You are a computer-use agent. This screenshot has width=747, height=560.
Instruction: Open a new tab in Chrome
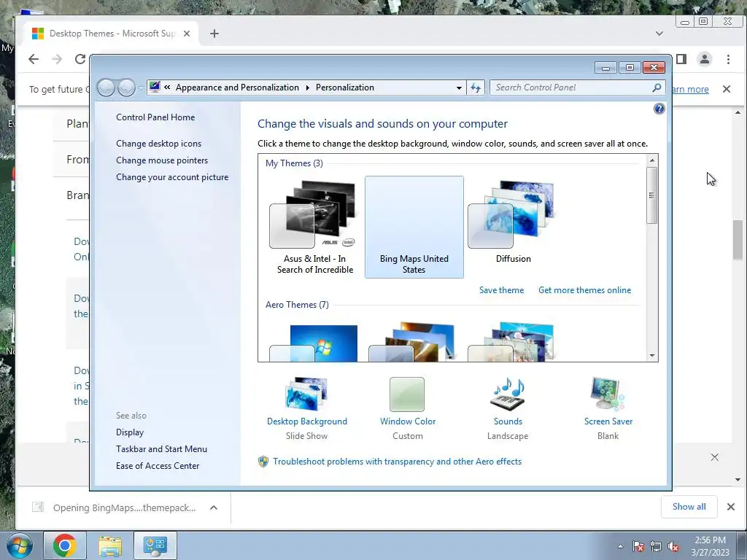[x=214, y=34]
